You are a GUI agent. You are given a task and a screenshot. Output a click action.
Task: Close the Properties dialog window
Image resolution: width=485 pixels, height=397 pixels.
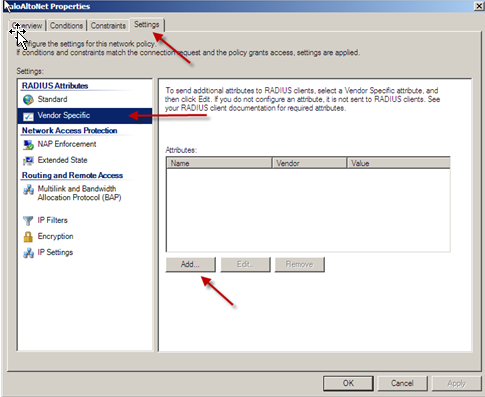(479, 6)
